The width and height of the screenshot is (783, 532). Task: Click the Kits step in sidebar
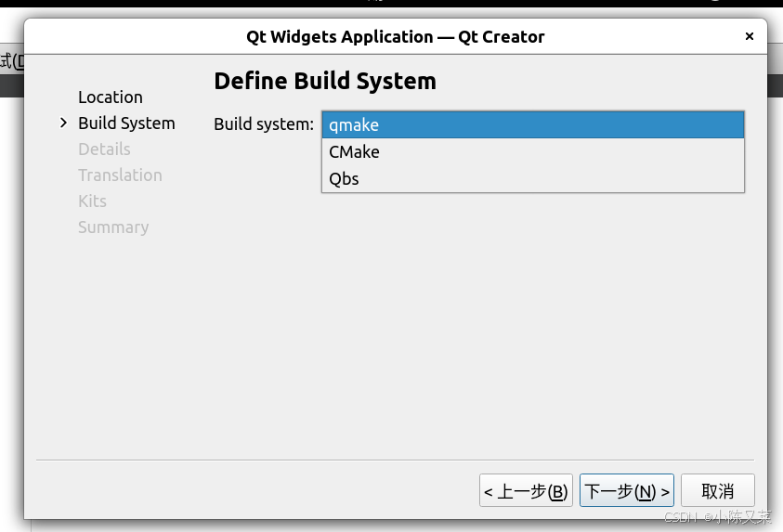coord(92,201)
